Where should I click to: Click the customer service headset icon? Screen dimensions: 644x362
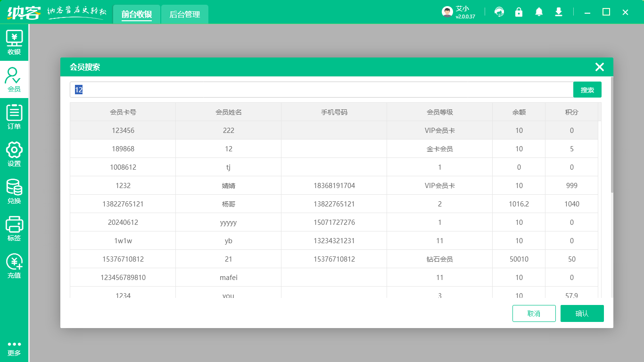[499, 12]
